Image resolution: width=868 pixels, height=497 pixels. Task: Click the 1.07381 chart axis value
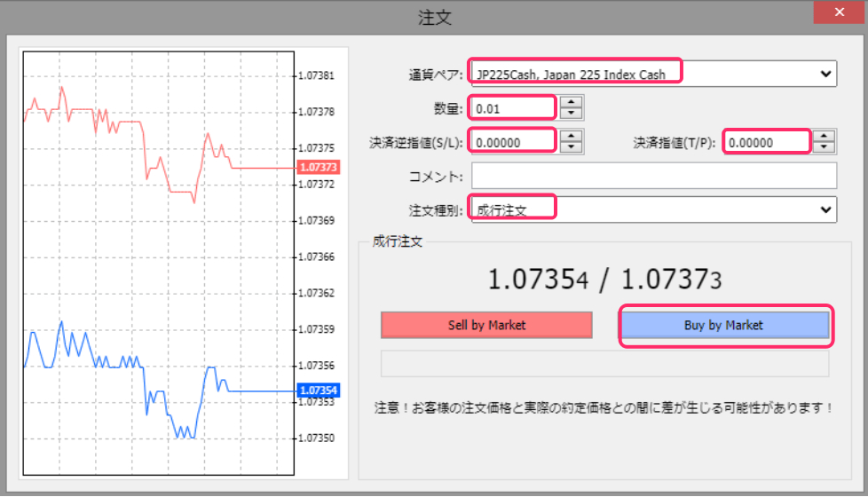point(317,75)
